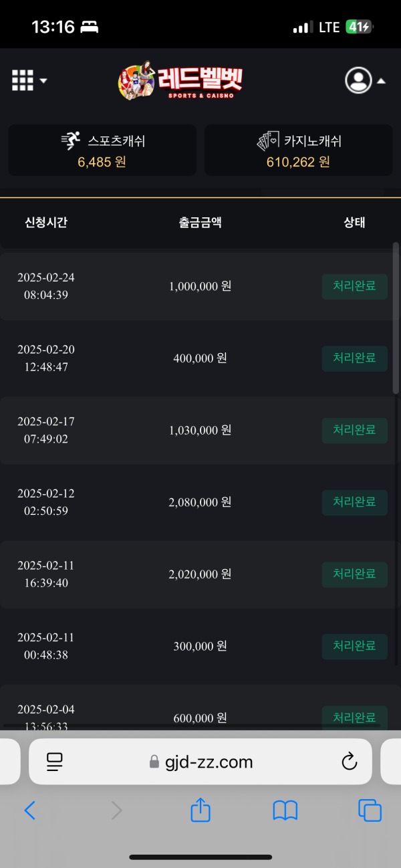Viewport: 401px width, 868px height.
Task: Click 처리완료 status for 2,080,000 원 withdrawal
Action: point(354,502)
